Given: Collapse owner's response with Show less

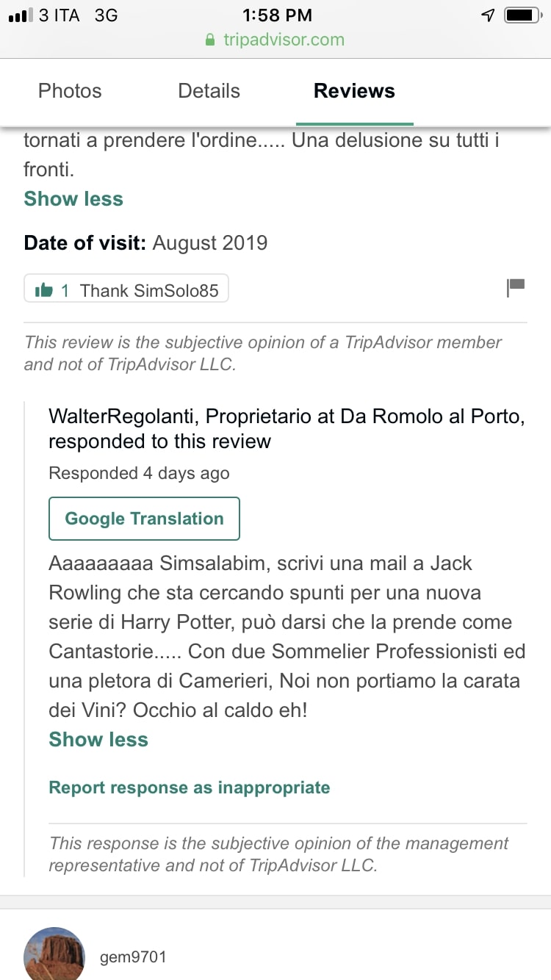Looking at the screenshot, I should click(x=98, y=740).
